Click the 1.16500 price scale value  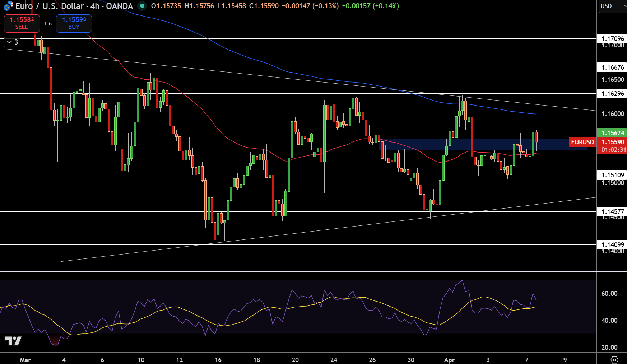click(613, 80)
